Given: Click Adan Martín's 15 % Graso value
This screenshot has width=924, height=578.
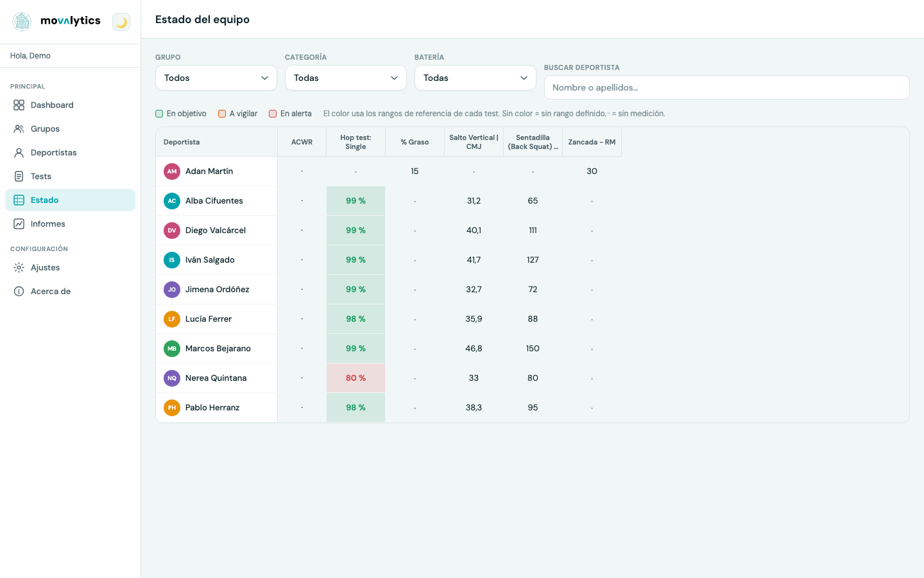Looking at the screenshot, I should 415,171.
